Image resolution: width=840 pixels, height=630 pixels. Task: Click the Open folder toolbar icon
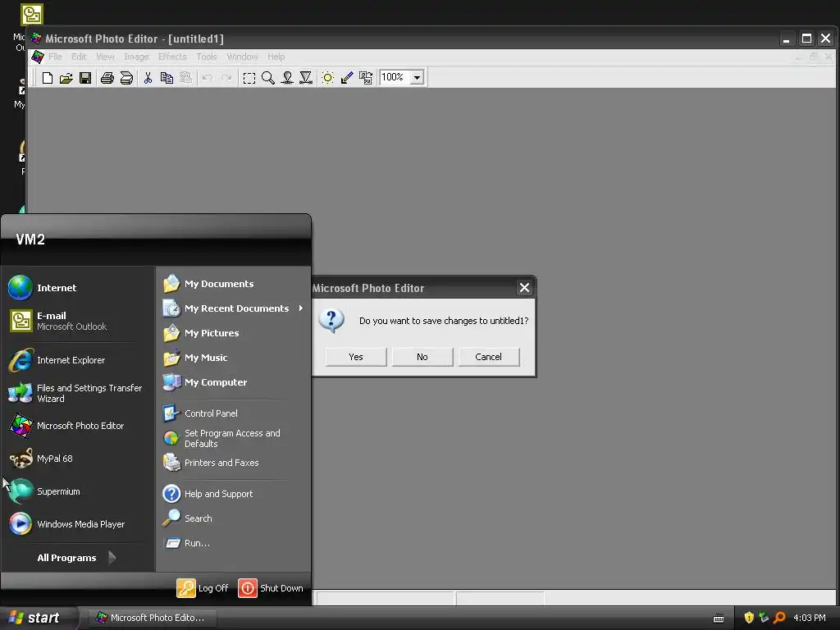[x=66, y=78]
